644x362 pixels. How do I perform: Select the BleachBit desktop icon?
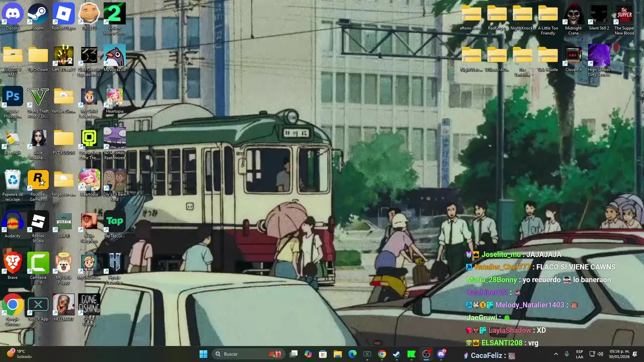pyautogui.click(x=13, y=142)
